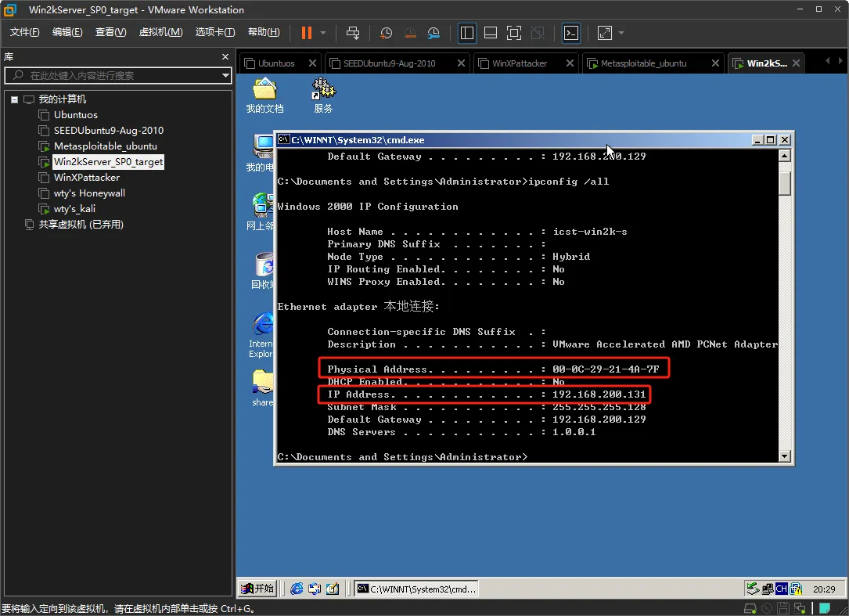Click the 开始 start button
Screen dimensions: 849x616
[x=257, y=589]
